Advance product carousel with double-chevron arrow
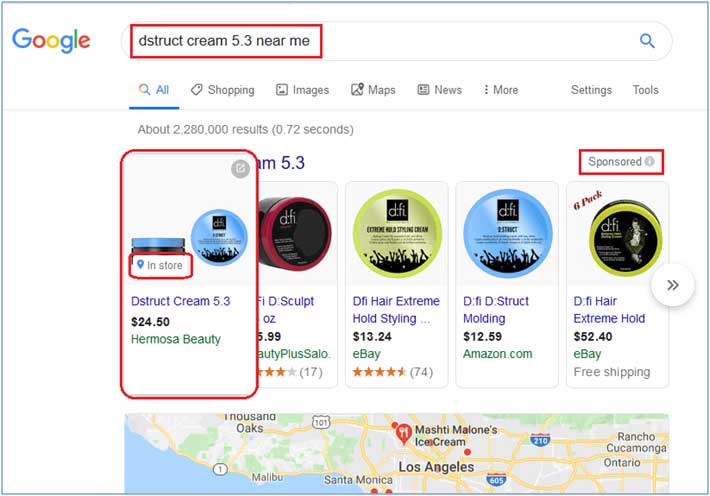The height and width of the screenshot is (496, 710). tap(672, 285)
